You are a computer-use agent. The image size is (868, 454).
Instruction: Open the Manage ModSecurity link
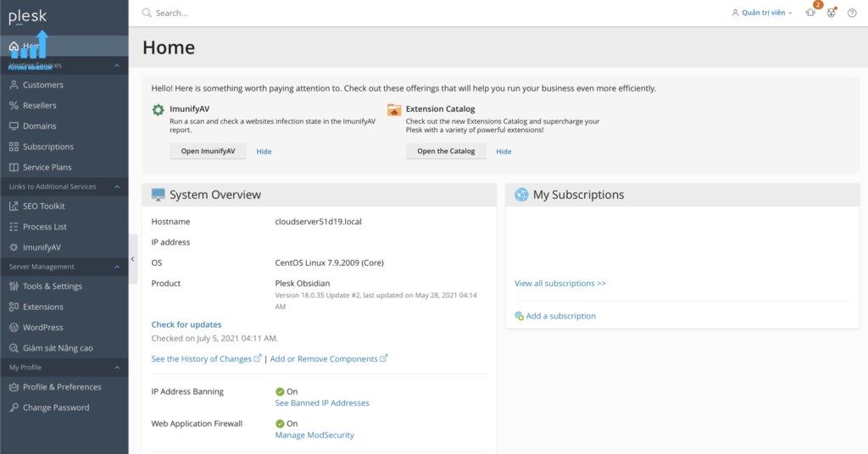click(314, 435)
